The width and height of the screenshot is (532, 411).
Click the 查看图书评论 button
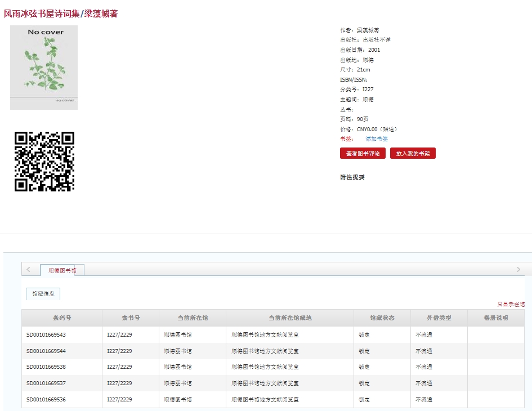pos(363,153)
